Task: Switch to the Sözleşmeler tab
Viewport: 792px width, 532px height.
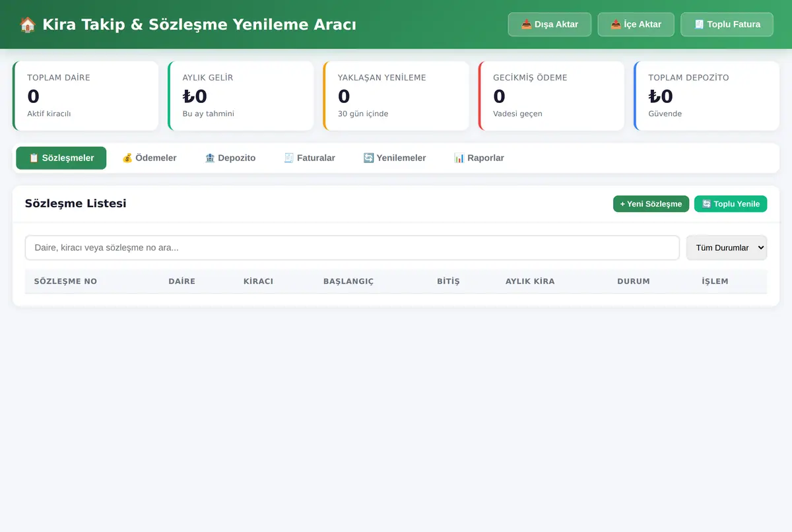Action: tap(61, 158)
